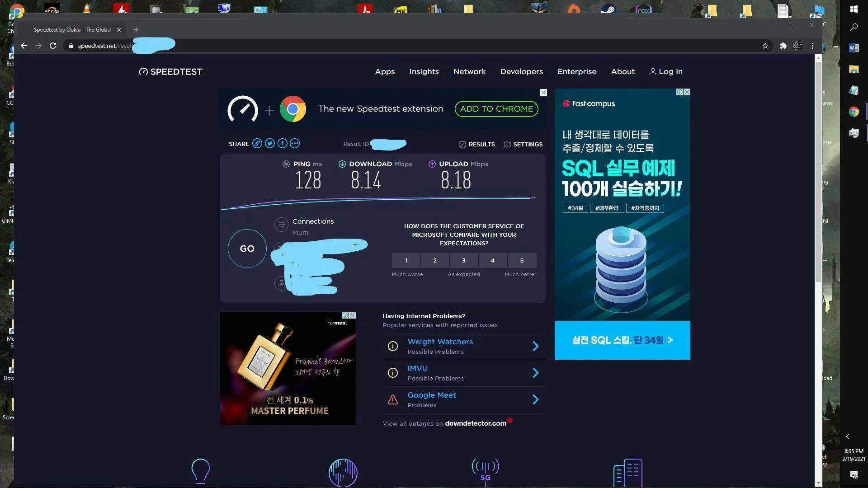The image size is (868, 488).
Task: Open the Developers menu
Action: [522, 71]
